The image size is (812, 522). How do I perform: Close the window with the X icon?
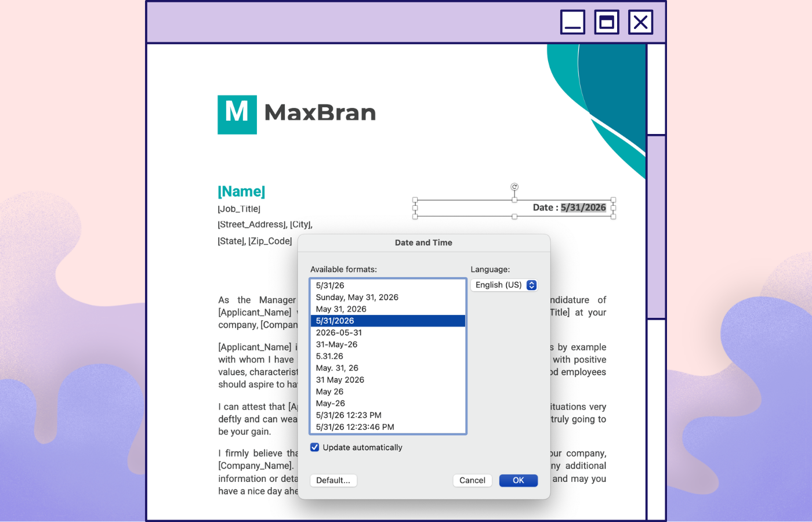[641, 22]
